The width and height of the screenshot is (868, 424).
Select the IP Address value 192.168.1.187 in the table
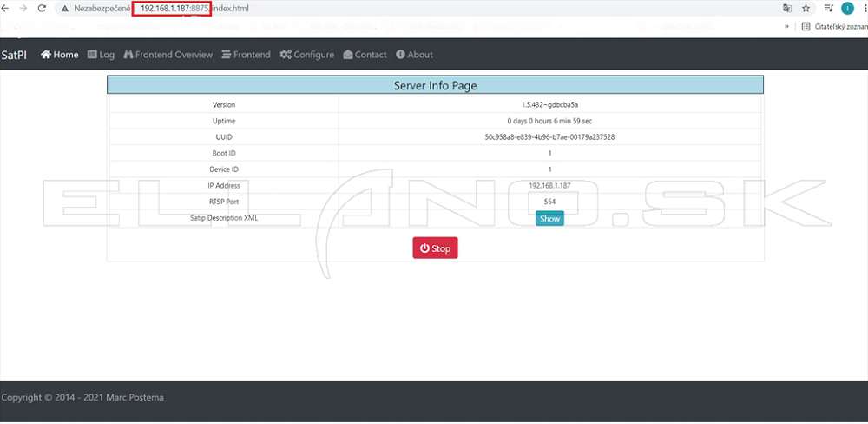coord(549,186)
